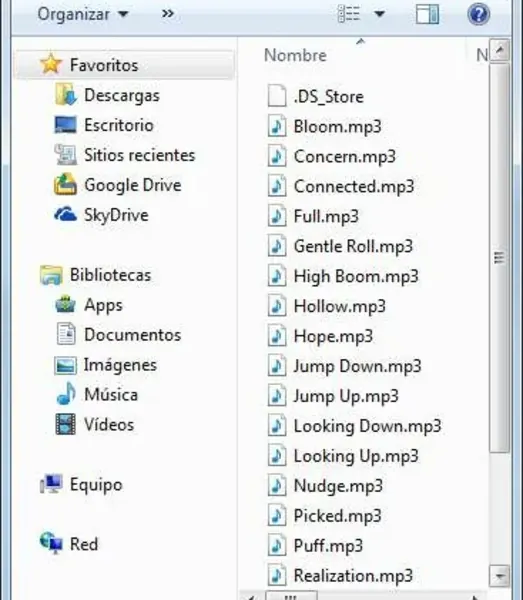
Task: Click the Looking Down.mp3 audio icon
Action: (x=277, y=426)
